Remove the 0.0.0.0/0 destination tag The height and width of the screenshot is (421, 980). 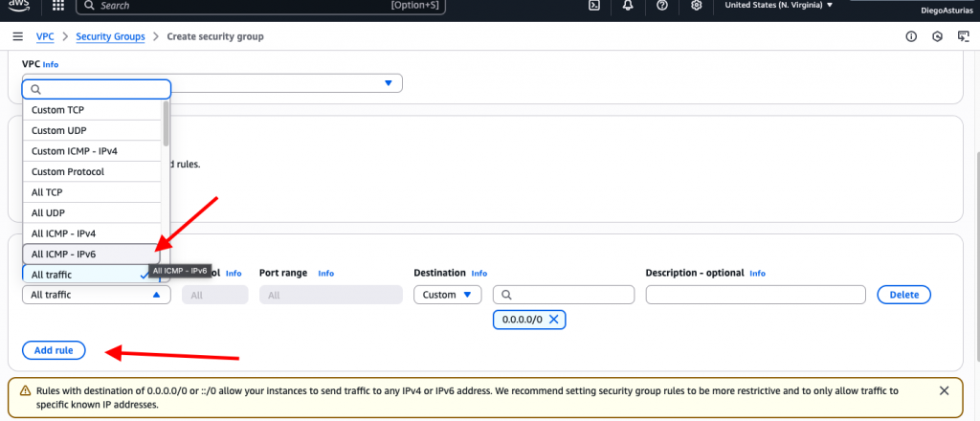point(553,320)
